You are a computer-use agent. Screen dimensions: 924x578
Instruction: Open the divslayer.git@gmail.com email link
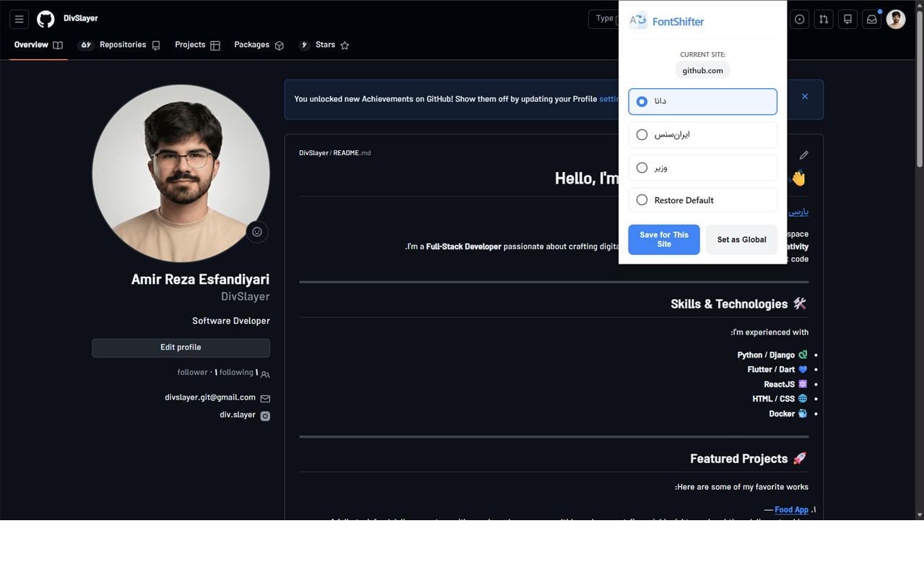[x=210, y=397]
